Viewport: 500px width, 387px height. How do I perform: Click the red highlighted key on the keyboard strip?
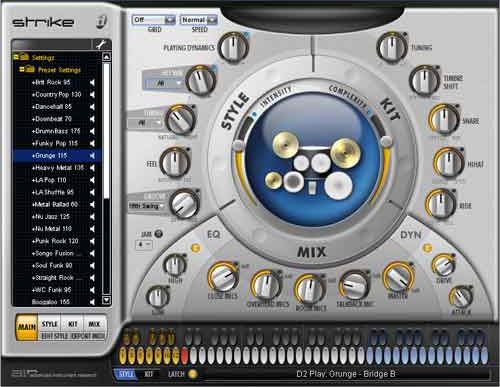184,356
